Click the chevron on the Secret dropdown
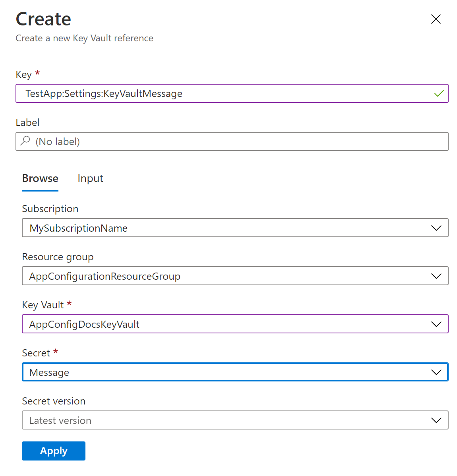 click(x=436, y=372)
